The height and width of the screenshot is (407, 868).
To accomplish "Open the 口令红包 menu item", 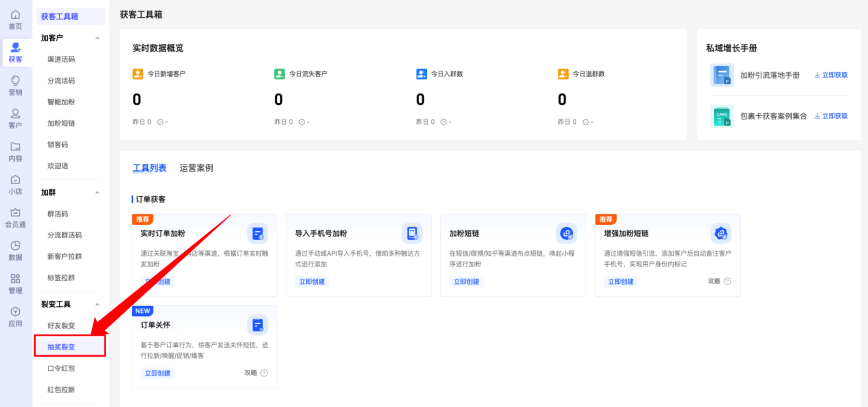I will coord(61,368).
